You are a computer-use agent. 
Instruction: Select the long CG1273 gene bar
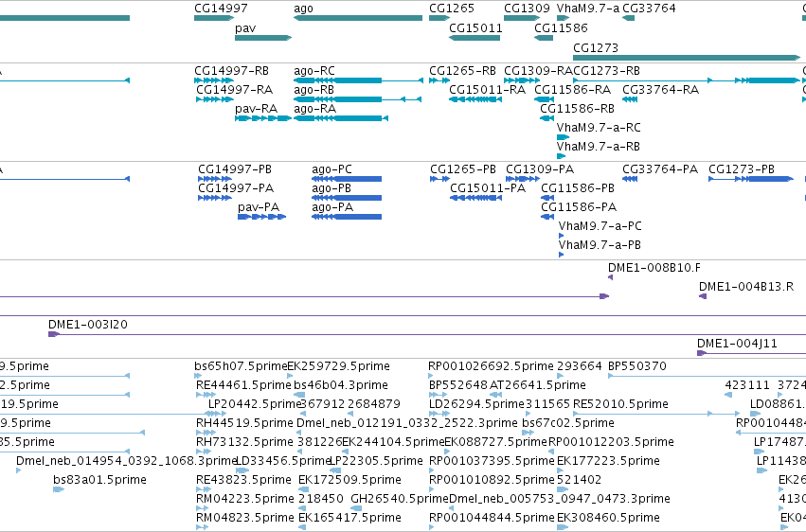pos(687,58)
